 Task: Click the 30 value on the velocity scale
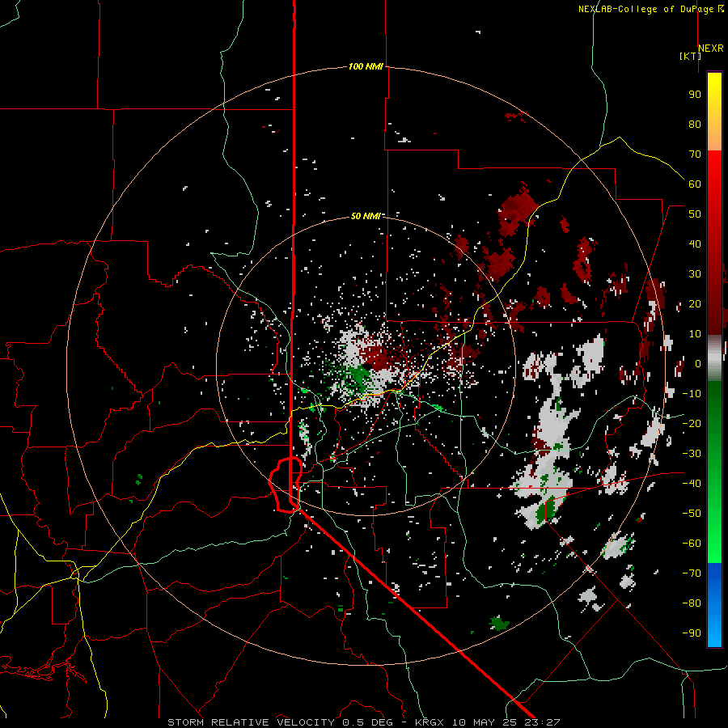tap(695, 274)
